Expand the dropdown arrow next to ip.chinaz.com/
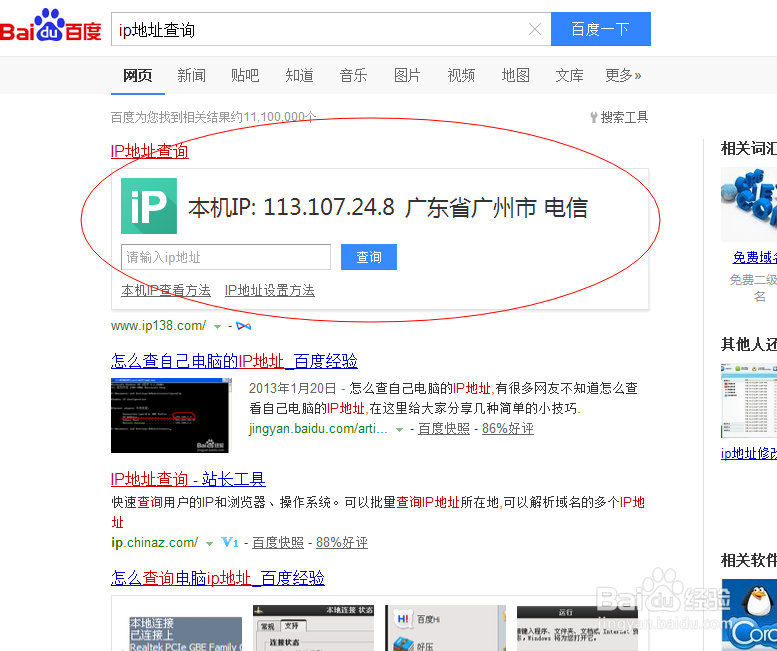This screenshot has height=651, width=777. 210,543
